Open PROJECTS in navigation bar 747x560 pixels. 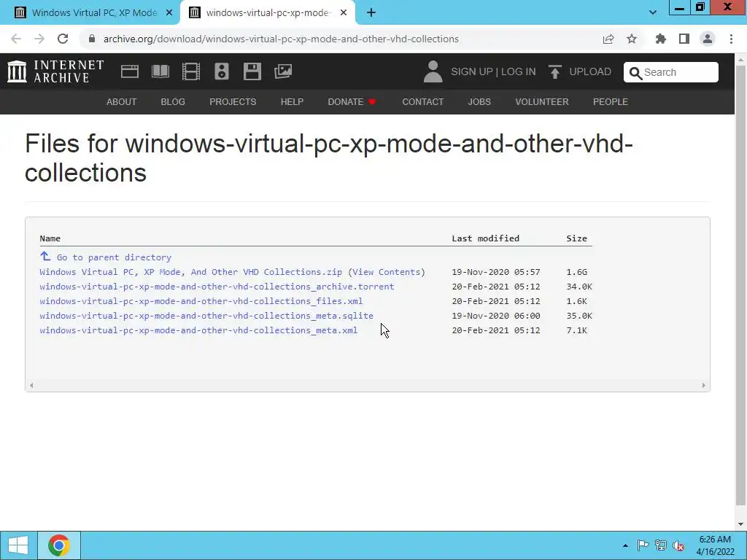pos(233,102)
